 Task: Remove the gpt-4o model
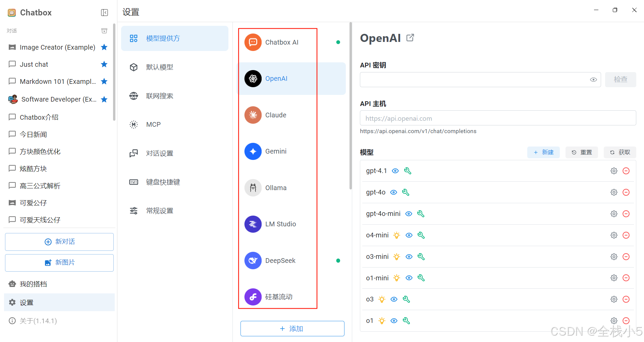(x=626, y=192)
